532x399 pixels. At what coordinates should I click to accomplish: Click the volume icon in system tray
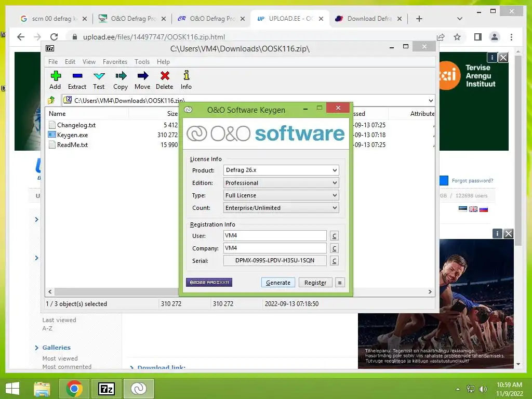coord(483,389)
